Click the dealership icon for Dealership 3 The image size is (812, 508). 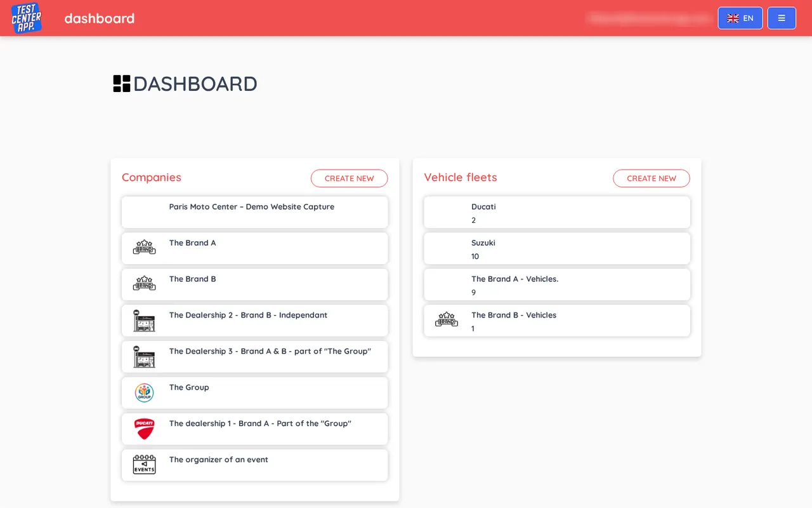coord(144,357)
